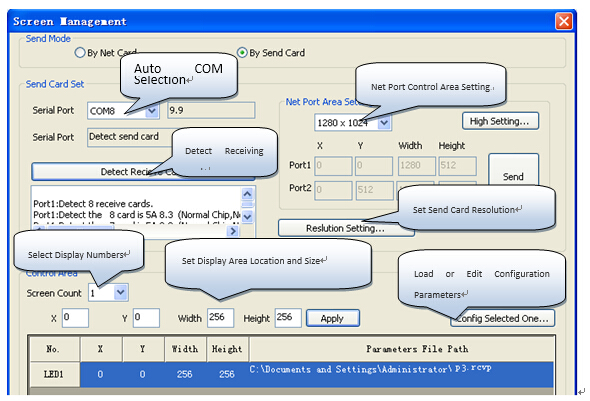Image resolution: width=590 pixels, height=401 pixels.
Task: Click the Config Selected One... button
Action: coord(502,318)
